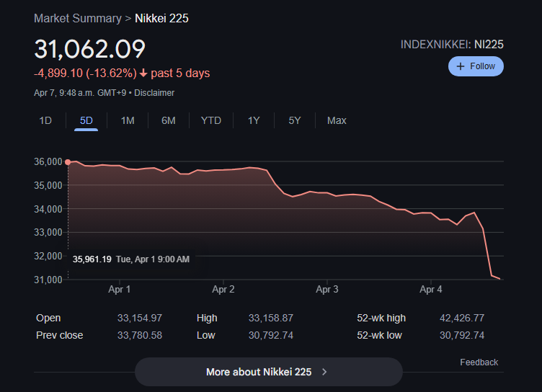This screenshot has width=542, height=392.
Task: Click the Apr 3 date on chart axis
Action: point(326,290)
